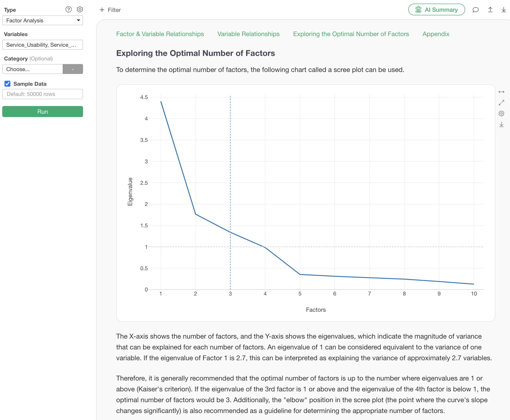Uncheck the Sample Data checkbox
Screen dimensions: 510x420
point(7,84)
